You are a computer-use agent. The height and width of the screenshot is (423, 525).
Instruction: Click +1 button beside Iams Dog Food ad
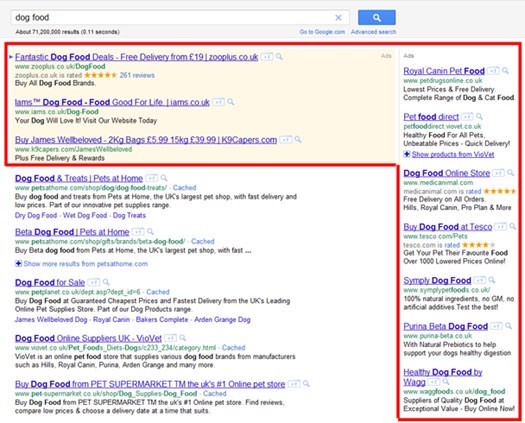point(218,102)
